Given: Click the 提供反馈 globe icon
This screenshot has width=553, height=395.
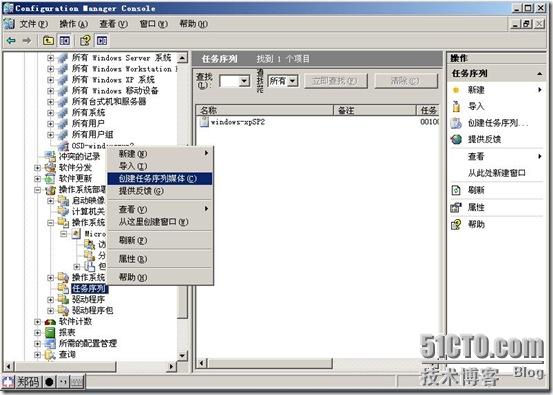Looking at the screenshot, I should (456, 139).
